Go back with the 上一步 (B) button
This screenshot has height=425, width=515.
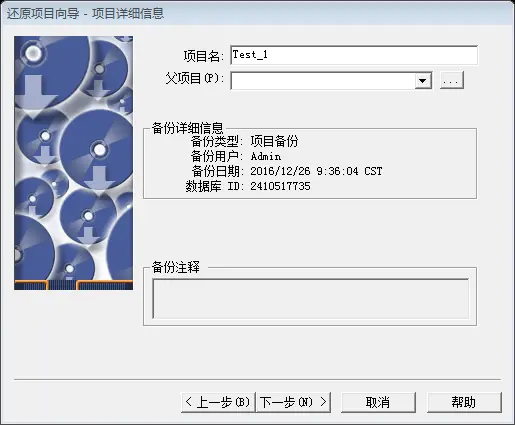(x=218, y=402)
